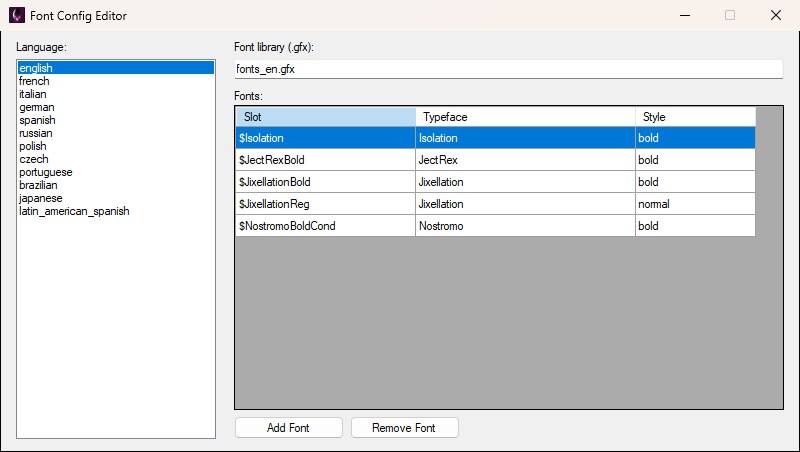Click the Typeface column header
Viewport: 800px width, 452px height.
526,117
